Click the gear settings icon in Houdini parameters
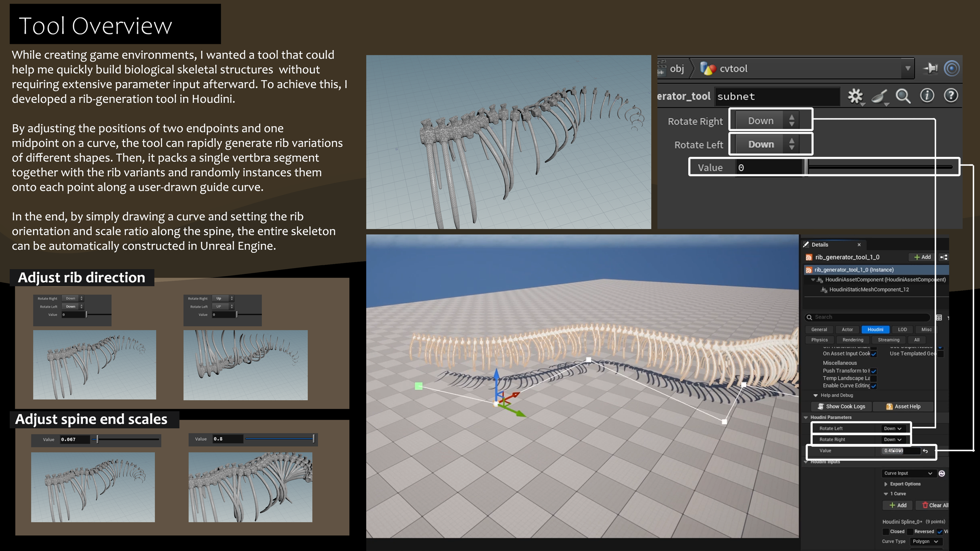This screenshot has height=551, width=980. click(x=855, y=96)
